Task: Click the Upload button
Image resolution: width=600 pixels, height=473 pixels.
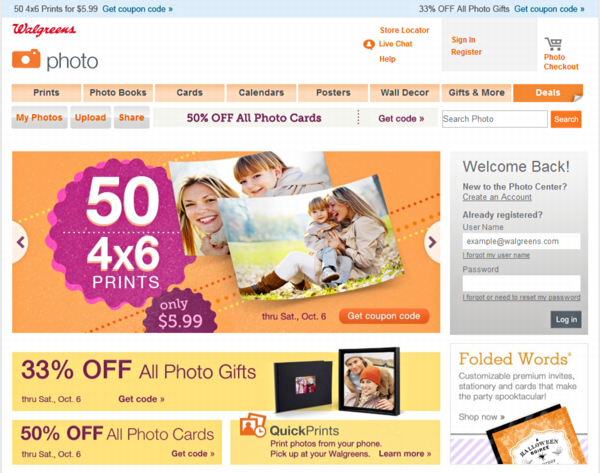Action: click(90, 117)
